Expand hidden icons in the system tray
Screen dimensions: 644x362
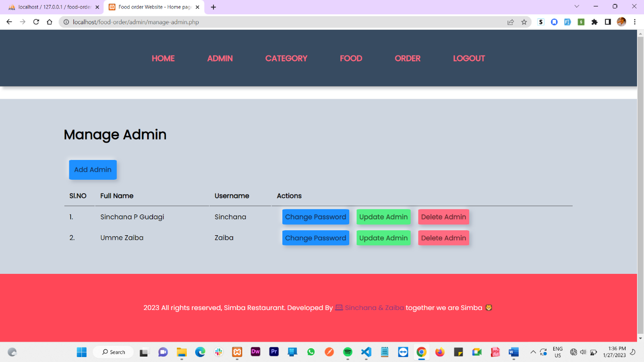coord(533,352)
